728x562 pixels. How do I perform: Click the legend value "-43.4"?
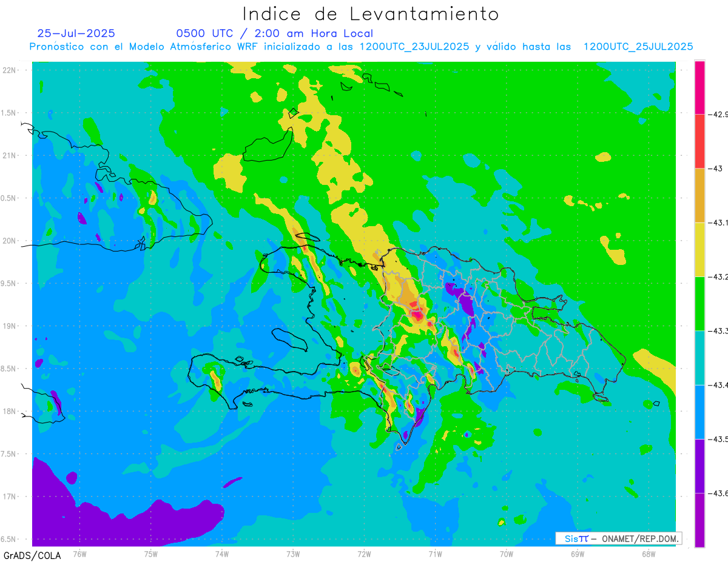[718, 385]
